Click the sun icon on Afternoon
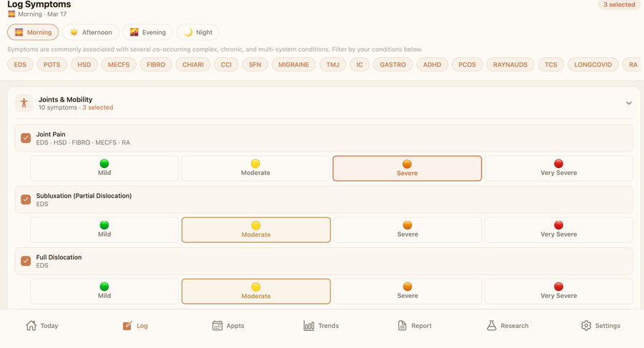Image resolution: width=644 pixels, height=348 pixels. click(74, 32)
